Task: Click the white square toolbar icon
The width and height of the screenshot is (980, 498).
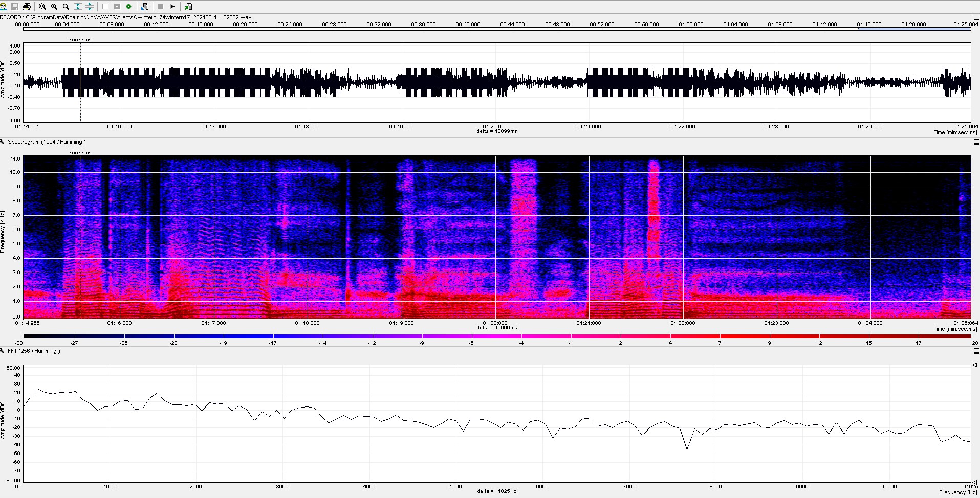Action: tap(105, 7)
